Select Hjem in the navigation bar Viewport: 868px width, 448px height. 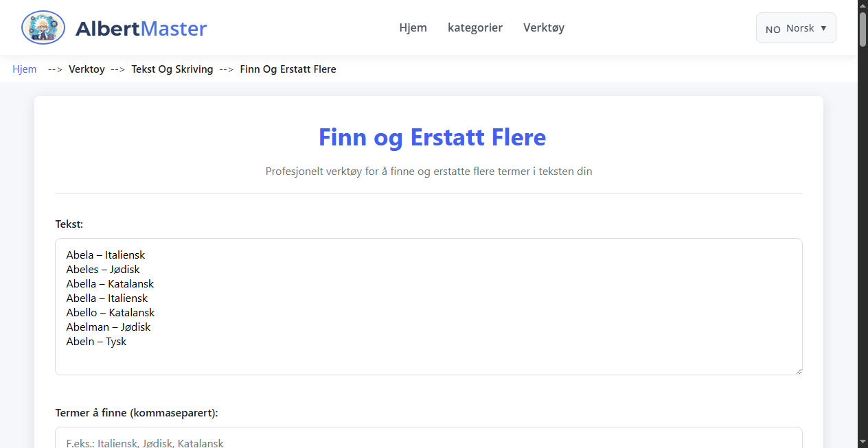(x=413, y=27)
